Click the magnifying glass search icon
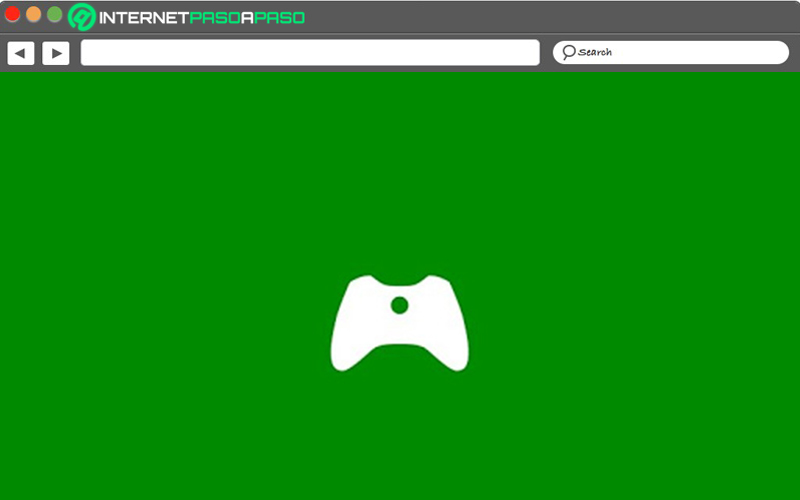Viewport: 800px width, 500px height. [568, 52]
